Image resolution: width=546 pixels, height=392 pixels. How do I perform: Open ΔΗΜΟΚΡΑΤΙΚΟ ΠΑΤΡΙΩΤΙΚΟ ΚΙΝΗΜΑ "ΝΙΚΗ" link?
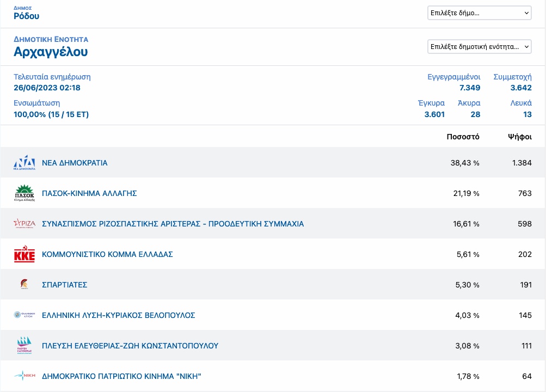(121, 376)
